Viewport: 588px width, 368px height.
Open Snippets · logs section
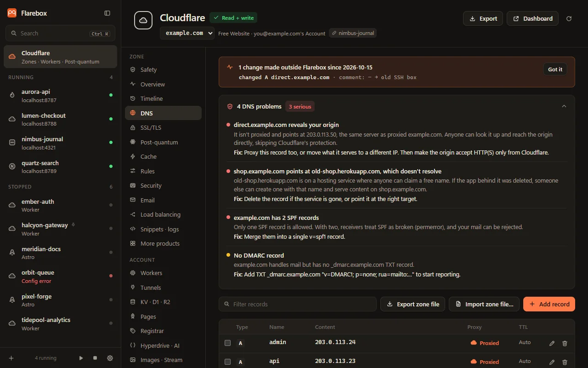click(163, 229)
